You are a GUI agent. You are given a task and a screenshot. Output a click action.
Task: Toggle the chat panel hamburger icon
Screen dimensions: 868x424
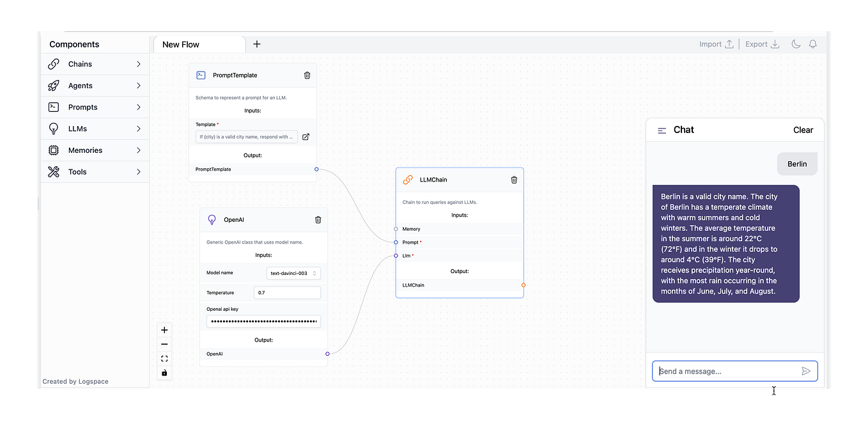(662, 130)
